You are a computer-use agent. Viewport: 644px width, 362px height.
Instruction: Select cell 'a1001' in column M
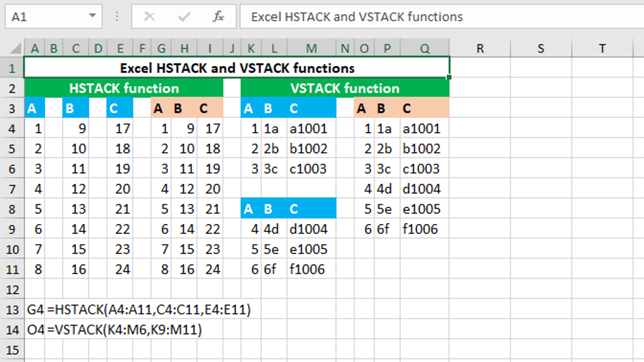[311, 128]
